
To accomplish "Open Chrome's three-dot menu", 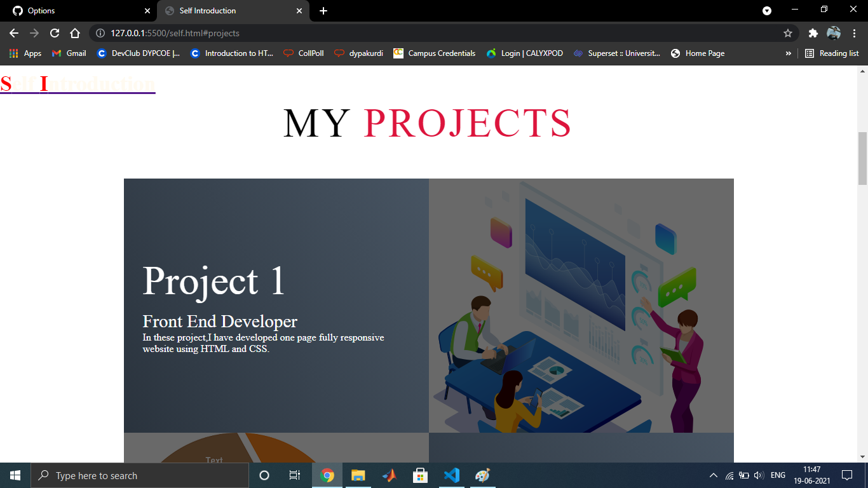I will (855, 33).
